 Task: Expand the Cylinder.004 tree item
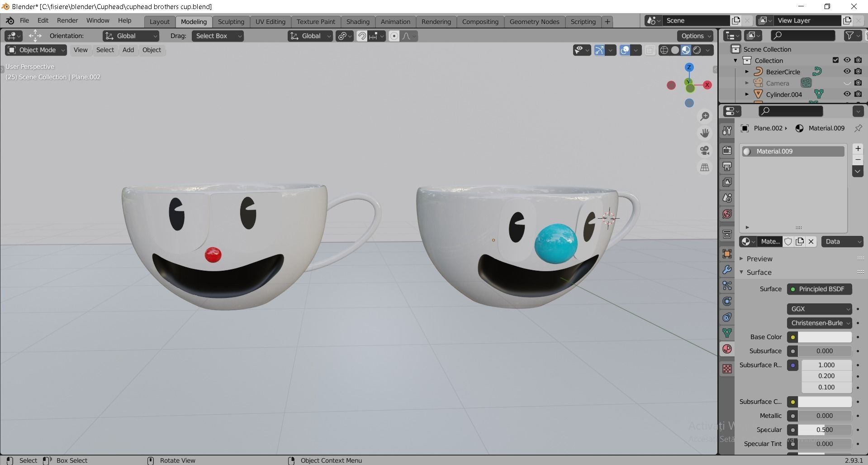(x=747, y=94)
